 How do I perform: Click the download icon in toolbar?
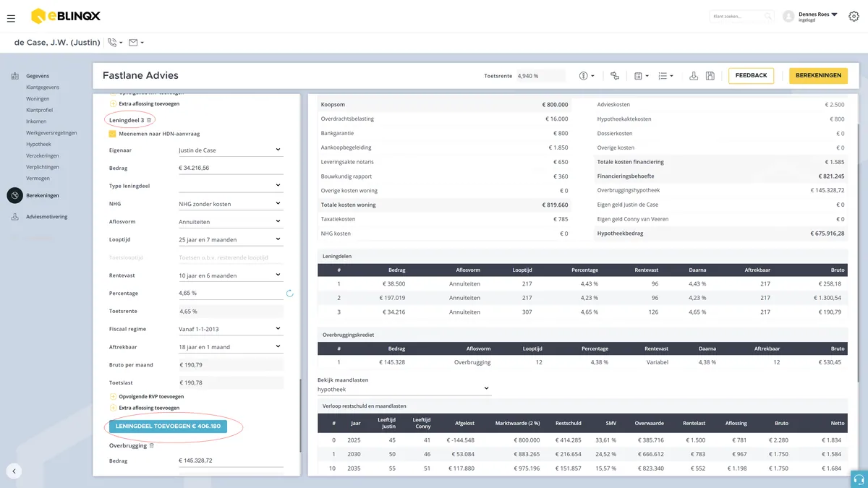tap(694, 76)
